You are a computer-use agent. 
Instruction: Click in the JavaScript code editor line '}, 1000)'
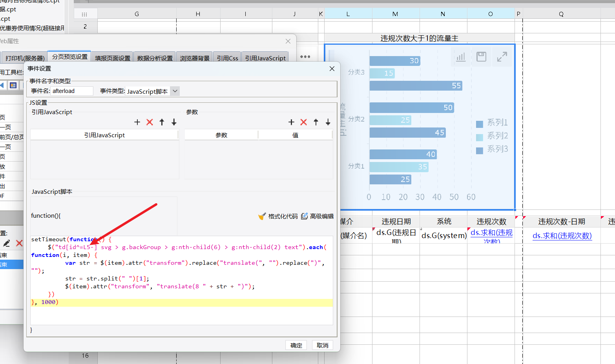tap(182, 302)
